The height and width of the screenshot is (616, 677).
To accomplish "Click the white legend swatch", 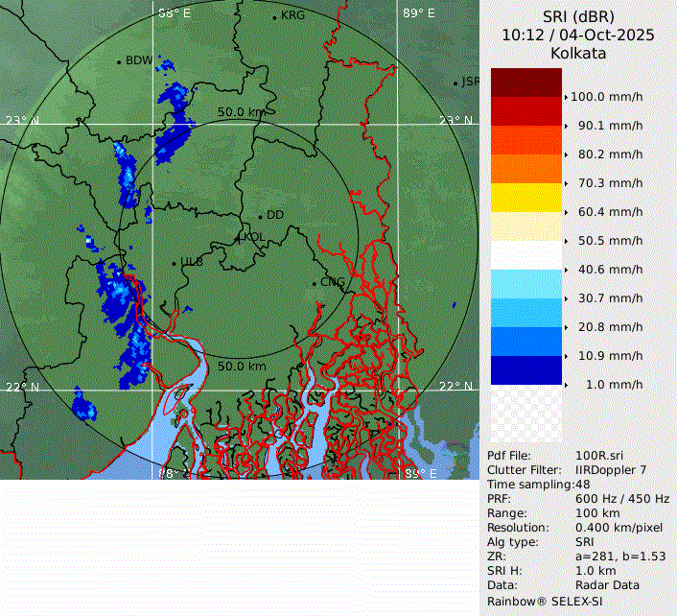I will (x=526, y=255).
